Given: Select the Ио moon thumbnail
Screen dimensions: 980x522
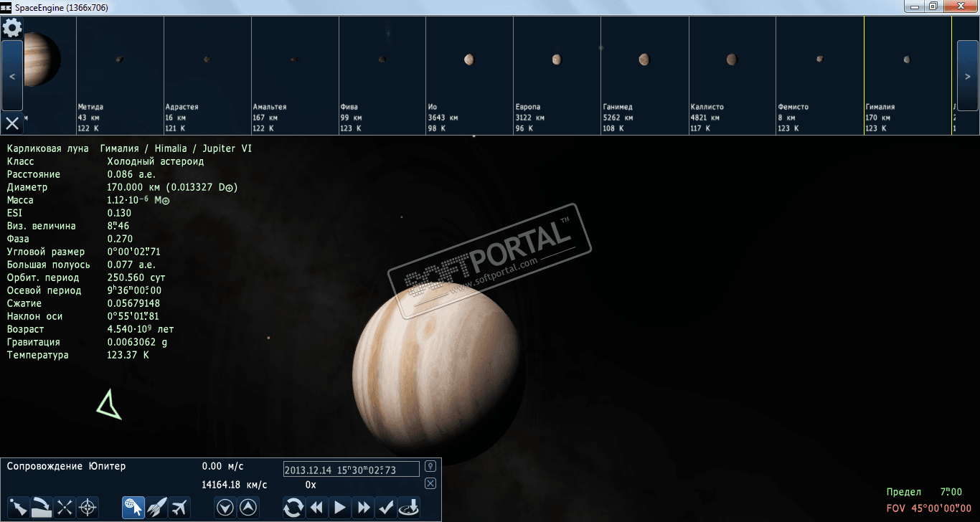Looking at the screenshot, I should click(x=470, y=75).
